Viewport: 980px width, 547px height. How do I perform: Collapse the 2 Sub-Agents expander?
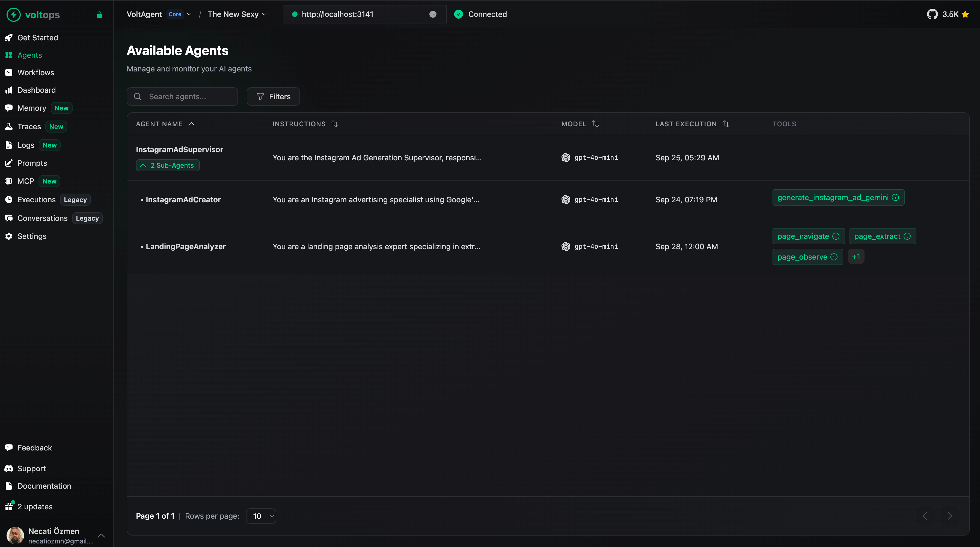pos(168,165)
